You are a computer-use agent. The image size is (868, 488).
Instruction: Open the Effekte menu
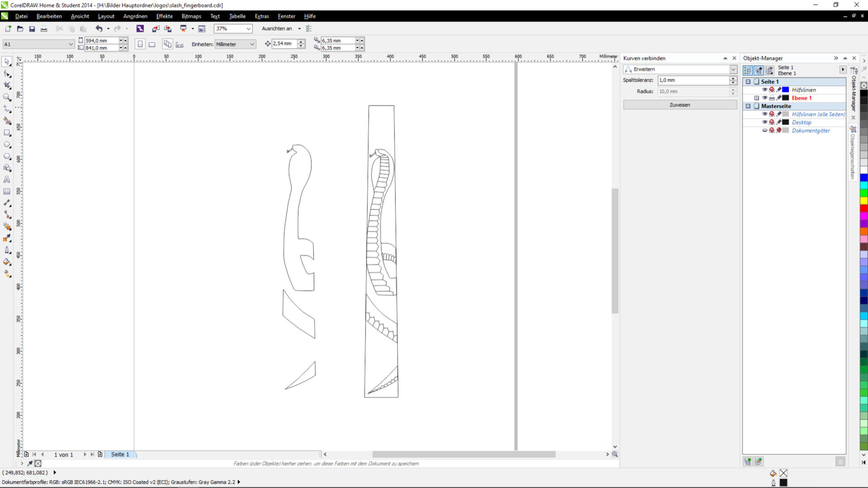pyautogui.click(x=164, y=16)
